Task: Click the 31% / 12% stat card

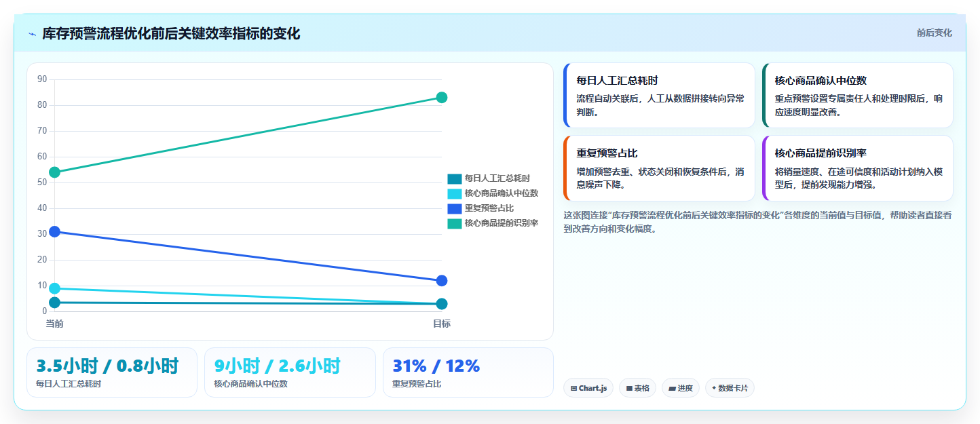Action: pos(468,372)
